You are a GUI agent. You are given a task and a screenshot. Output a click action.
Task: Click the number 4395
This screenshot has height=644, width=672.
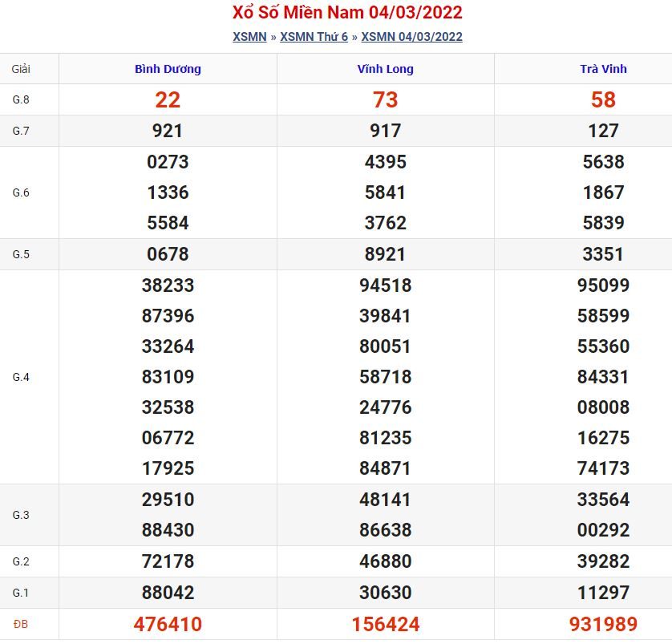385,162
